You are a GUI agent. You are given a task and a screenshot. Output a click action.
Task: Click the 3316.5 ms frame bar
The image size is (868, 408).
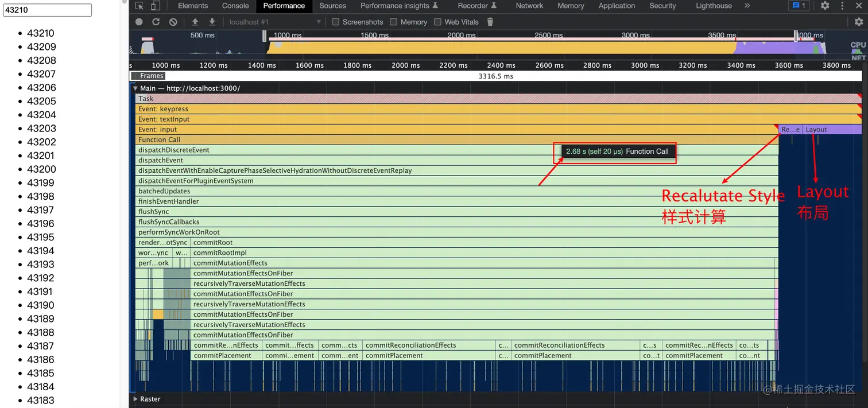click(496, 76)
